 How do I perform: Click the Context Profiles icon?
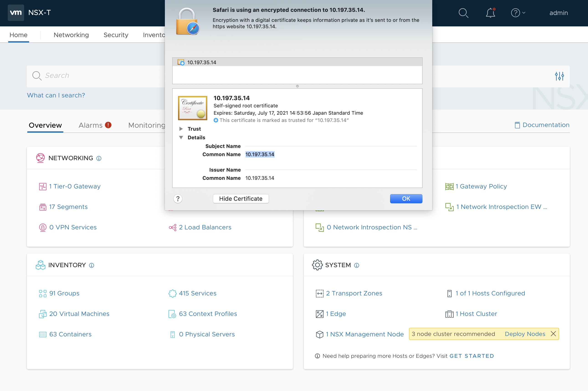pos(172,314)
